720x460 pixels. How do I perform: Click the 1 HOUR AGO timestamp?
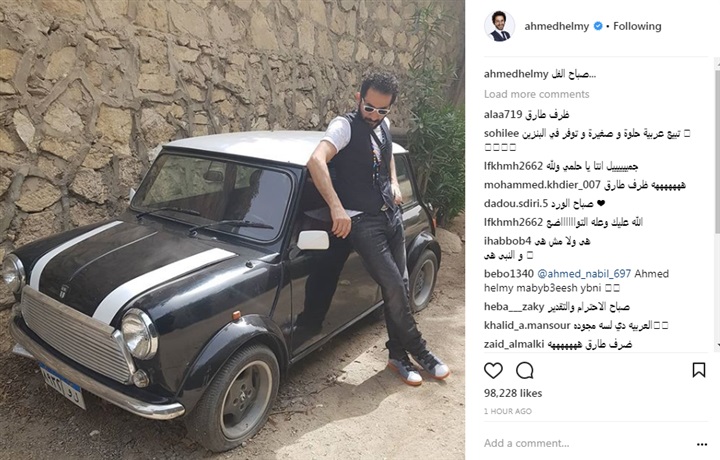point(508,411)
